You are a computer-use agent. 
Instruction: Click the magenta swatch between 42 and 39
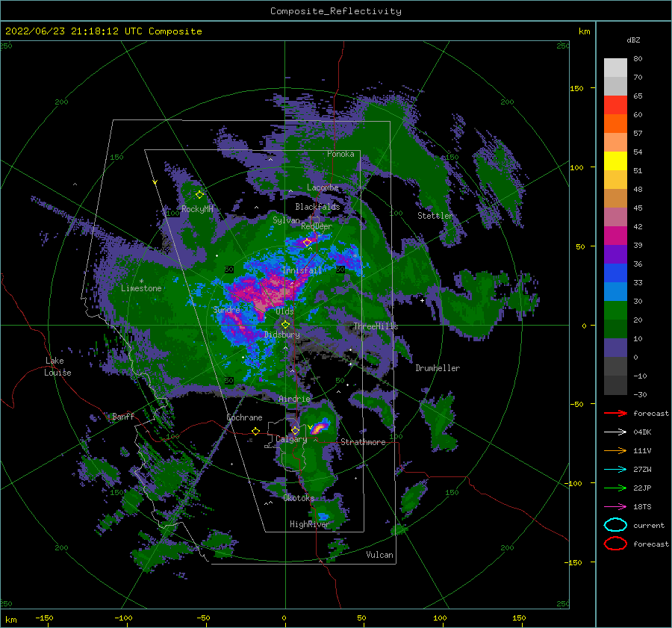pos(615,235)
